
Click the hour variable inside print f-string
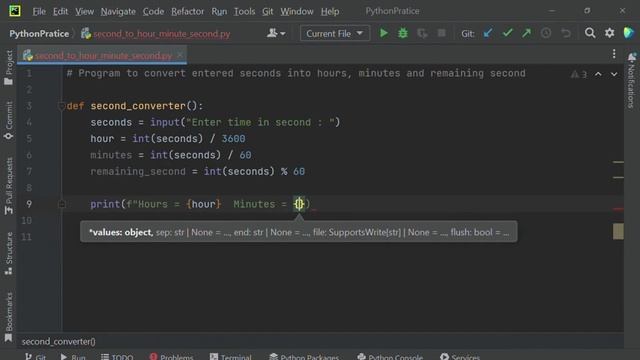coord(203,204)
